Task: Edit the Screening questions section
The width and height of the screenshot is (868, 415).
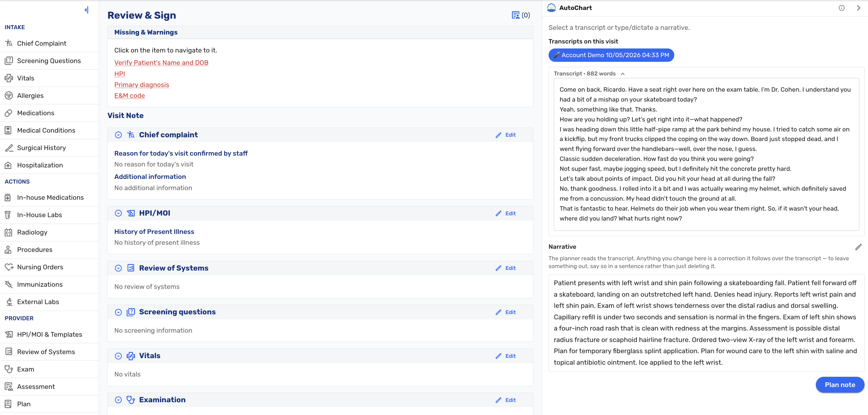Action: click(505, 312)
